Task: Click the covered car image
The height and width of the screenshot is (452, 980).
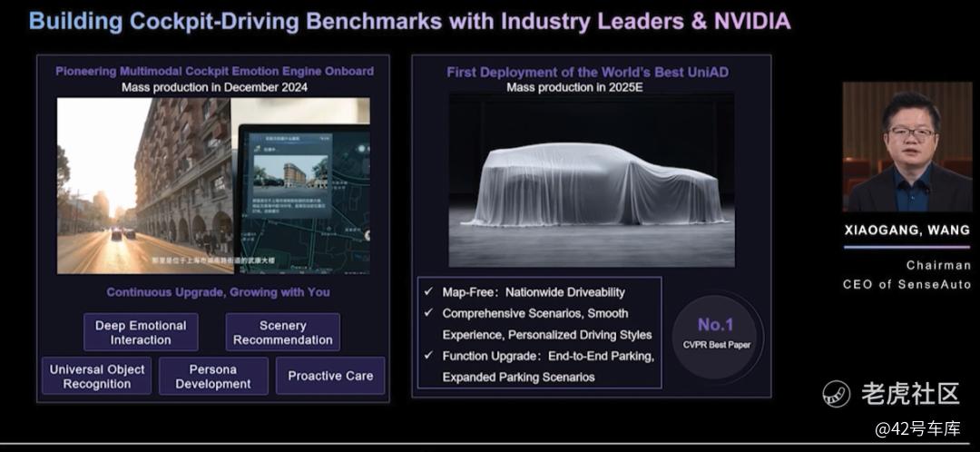Action: coord(592,181)
